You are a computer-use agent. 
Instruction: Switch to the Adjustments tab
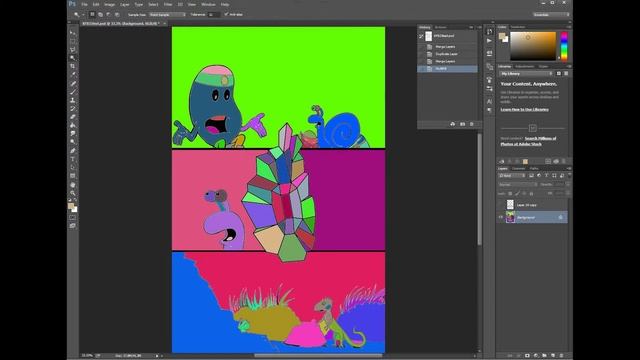(x=524, y=66)
